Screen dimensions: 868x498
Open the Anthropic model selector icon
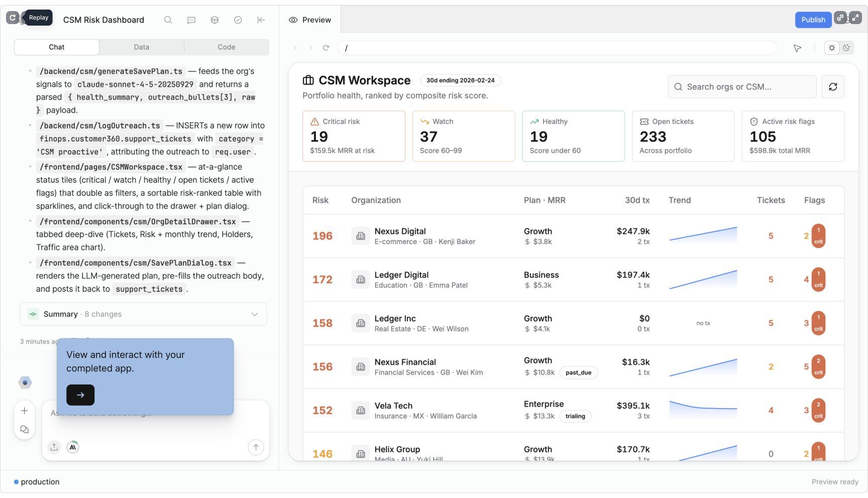pos(73,447)
